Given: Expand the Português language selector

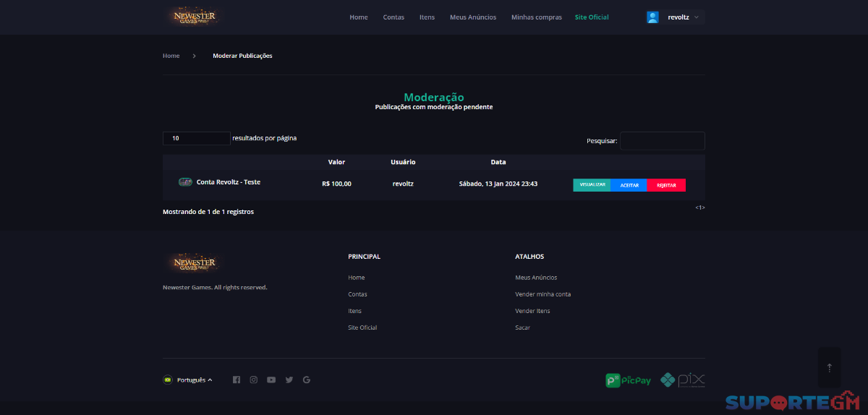Looking at the screenshot, I should coord(194,380).
